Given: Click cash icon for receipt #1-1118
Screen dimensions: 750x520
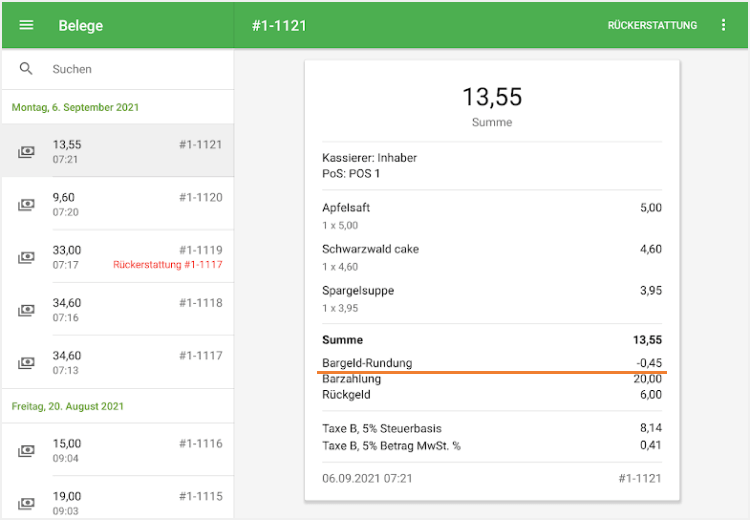Looking at the screenshot, I should coord(27,310).
